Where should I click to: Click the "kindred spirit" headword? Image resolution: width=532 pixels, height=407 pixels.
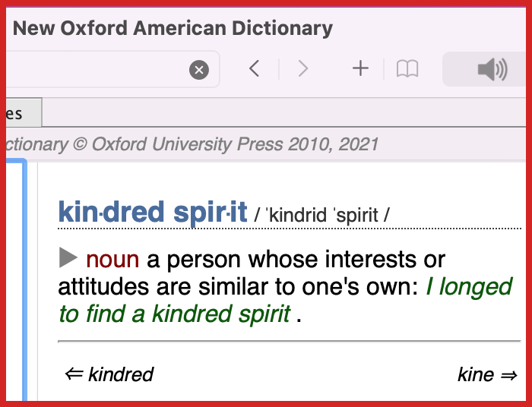click(x=153, y=213)
